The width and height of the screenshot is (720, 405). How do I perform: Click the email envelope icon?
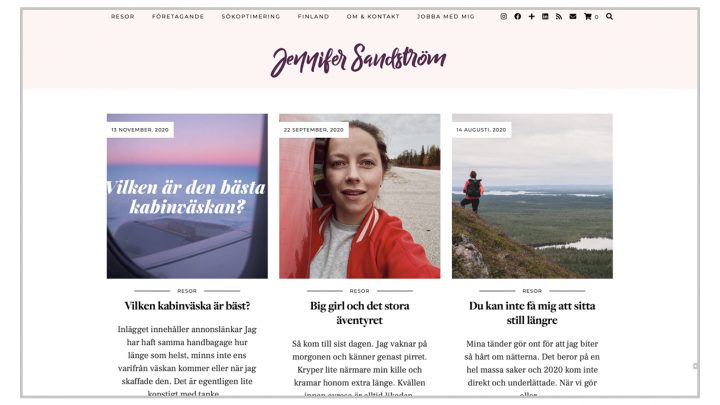pos(573,17)
